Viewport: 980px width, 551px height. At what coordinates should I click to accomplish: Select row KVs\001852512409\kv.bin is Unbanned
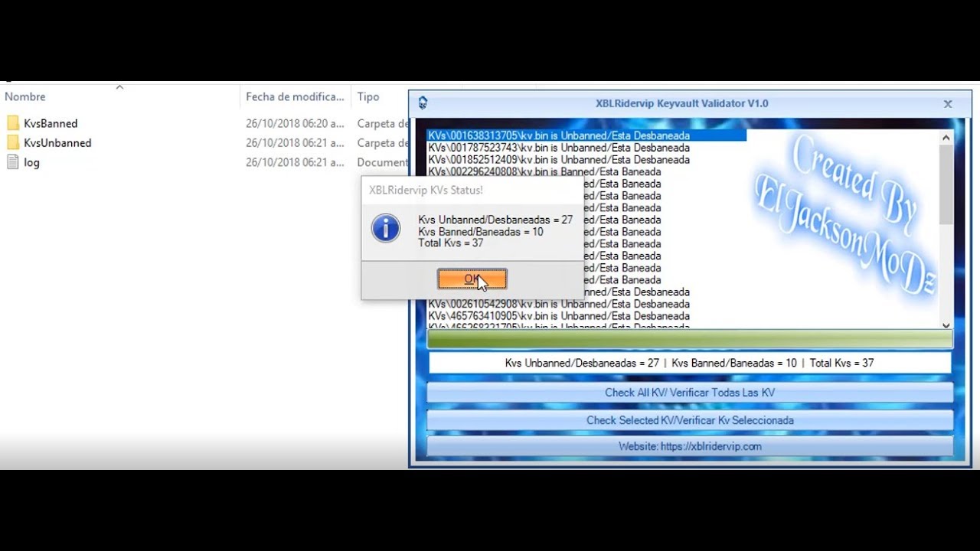[559, 160]
